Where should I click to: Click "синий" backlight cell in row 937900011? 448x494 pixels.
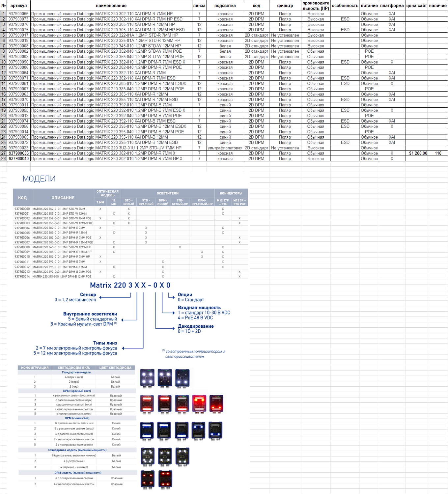pyautogui.click(x=225, y=105)
